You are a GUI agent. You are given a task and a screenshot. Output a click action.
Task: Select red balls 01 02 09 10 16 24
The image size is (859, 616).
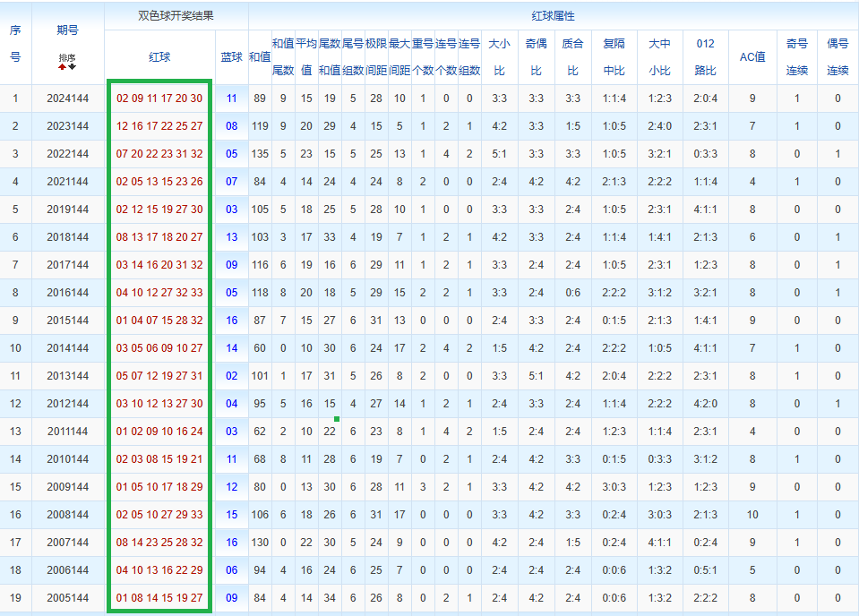pyautogui.click(x=159, y=432)
